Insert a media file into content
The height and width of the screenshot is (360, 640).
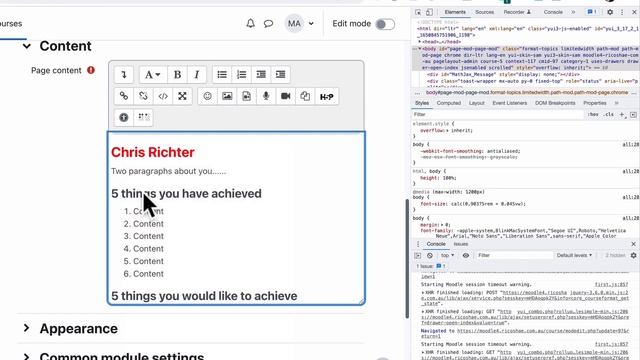click(247, 96)
